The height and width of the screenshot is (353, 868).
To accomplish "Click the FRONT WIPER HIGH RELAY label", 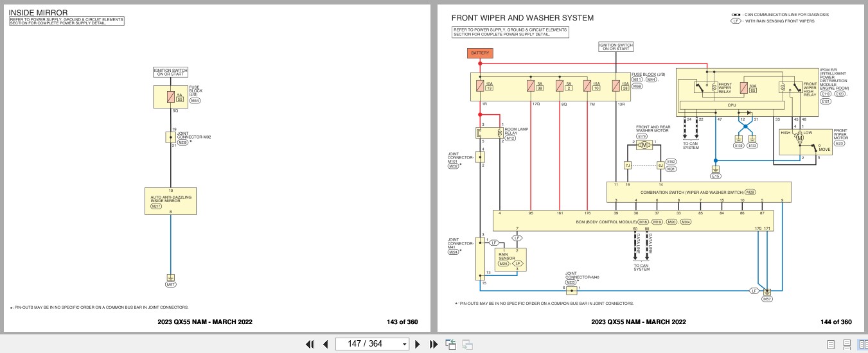I will (810, 89).
